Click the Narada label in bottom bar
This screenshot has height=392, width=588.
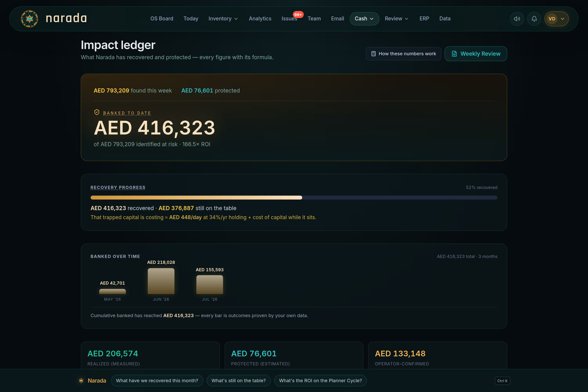[x=97, y=380]
